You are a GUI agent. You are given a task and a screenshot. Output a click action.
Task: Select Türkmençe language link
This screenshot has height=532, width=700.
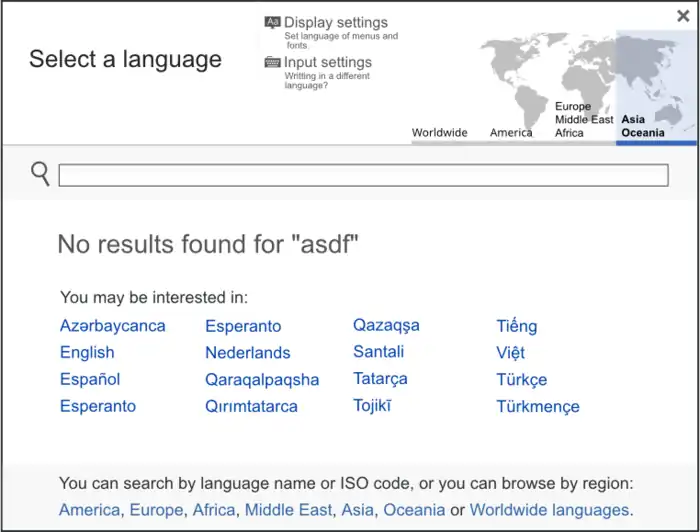point(537,407)
